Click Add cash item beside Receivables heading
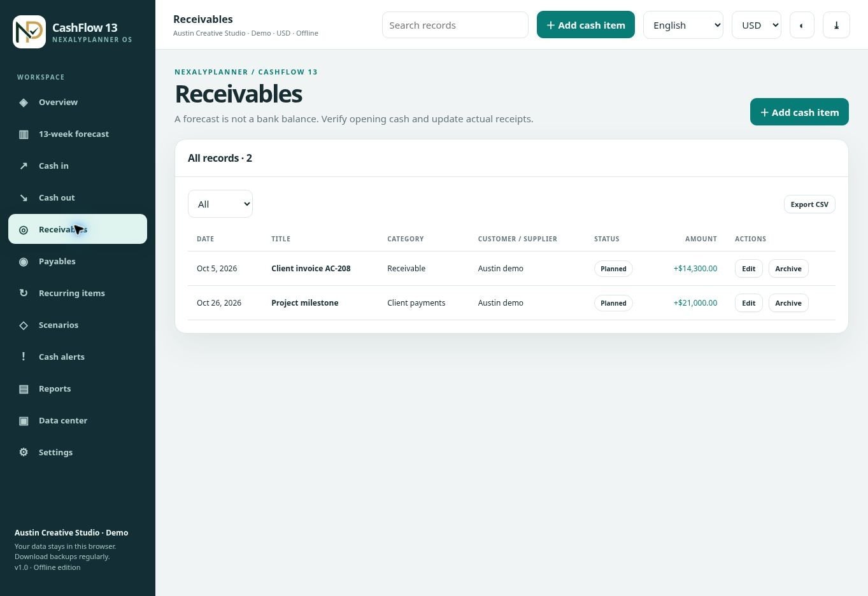 [x=799, y=112]
